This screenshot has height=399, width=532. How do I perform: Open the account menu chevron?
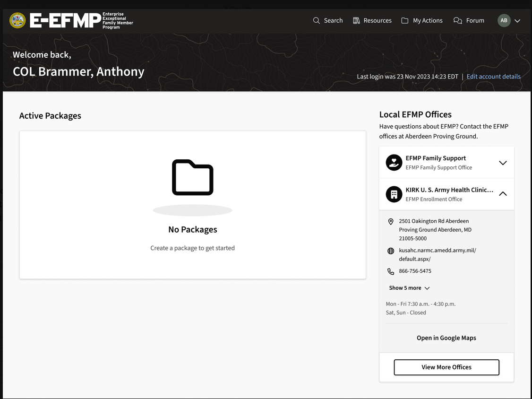pos(517,21)
